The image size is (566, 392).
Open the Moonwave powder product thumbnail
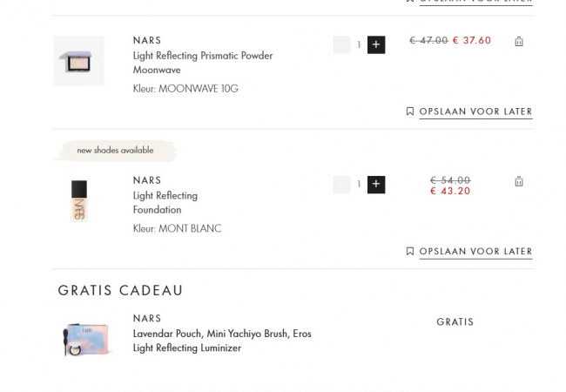78,61
